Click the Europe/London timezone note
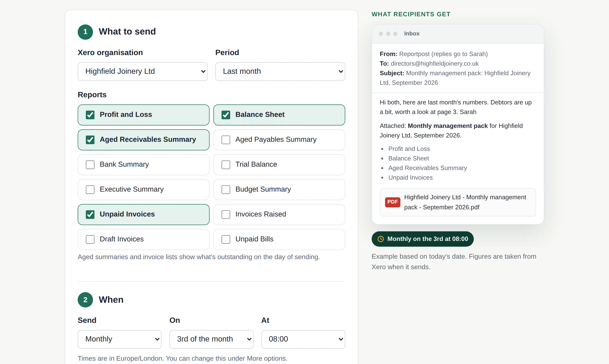Screen dimensions: 609x364 click(x=182, y=358)
